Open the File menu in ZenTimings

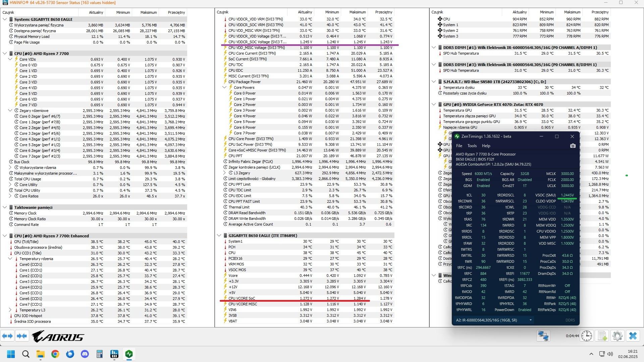coord(459,146)
